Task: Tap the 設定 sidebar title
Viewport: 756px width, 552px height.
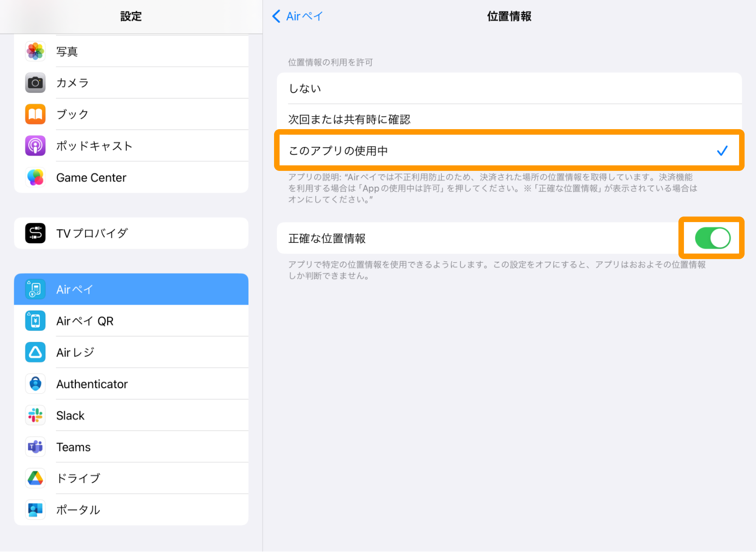Action: (x=131, y=16)
